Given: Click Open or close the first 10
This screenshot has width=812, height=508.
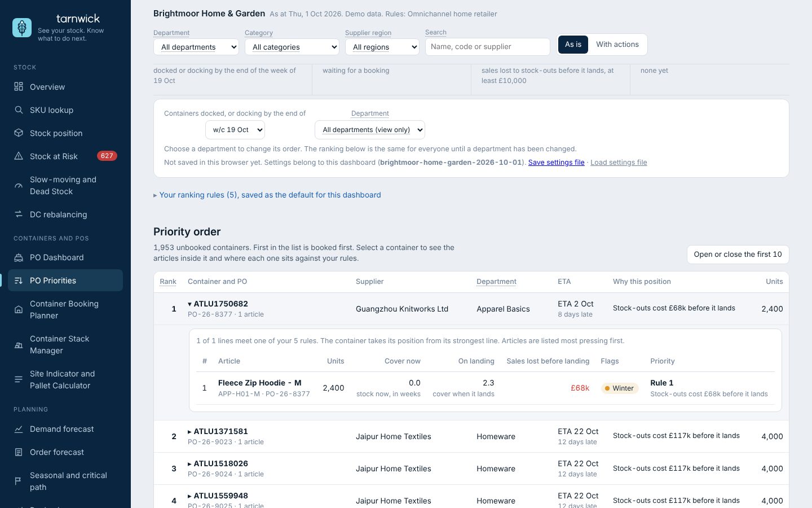Looking at the screenshot, I should [738, 255].
